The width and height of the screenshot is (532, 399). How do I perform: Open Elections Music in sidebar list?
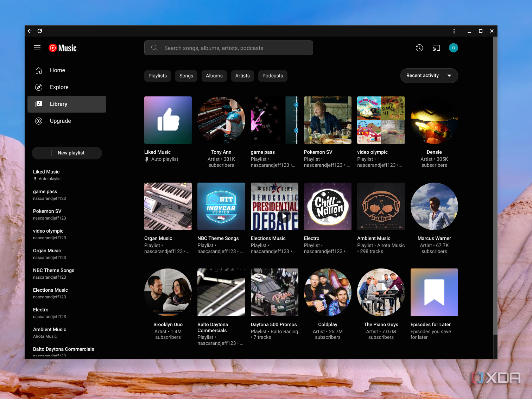click(67, 293)
